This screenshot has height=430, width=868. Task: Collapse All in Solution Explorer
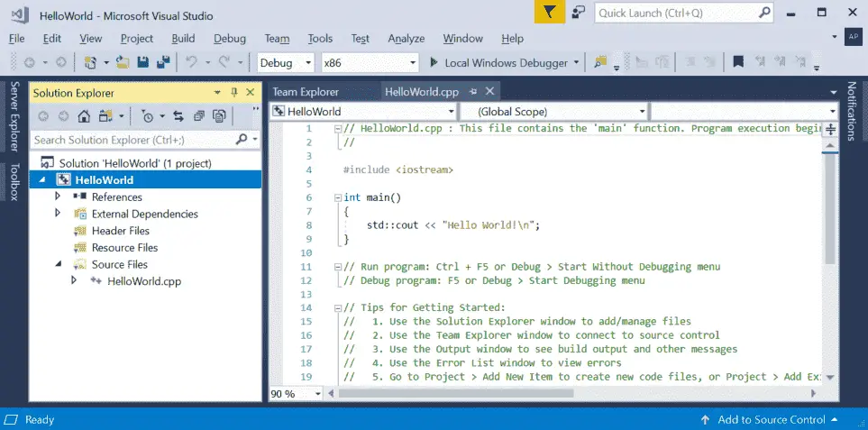[199, 116]
